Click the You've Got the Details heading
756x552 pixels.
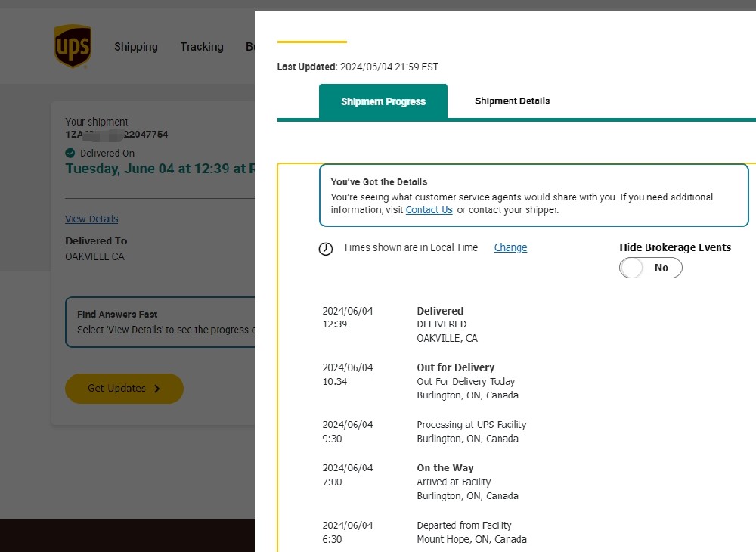[379, 181]
